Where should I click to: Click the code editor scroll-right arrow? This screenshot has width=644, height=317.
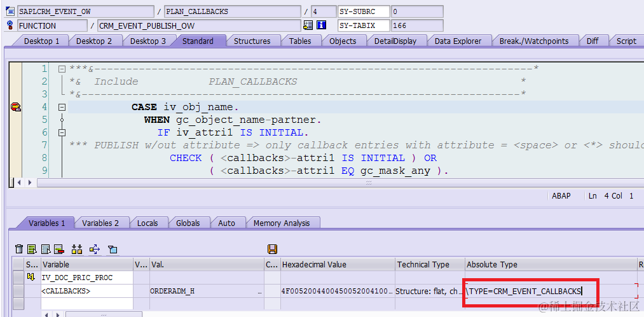(30, 182)
